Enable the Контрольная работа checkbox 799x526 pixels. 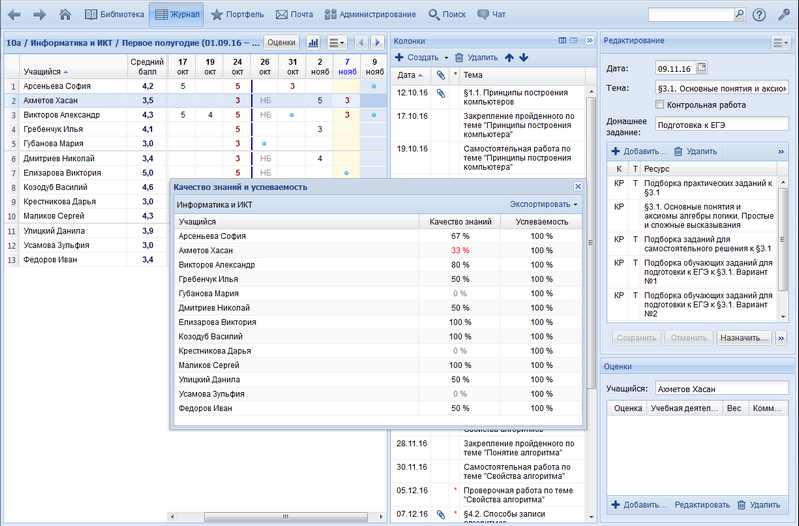660,104
